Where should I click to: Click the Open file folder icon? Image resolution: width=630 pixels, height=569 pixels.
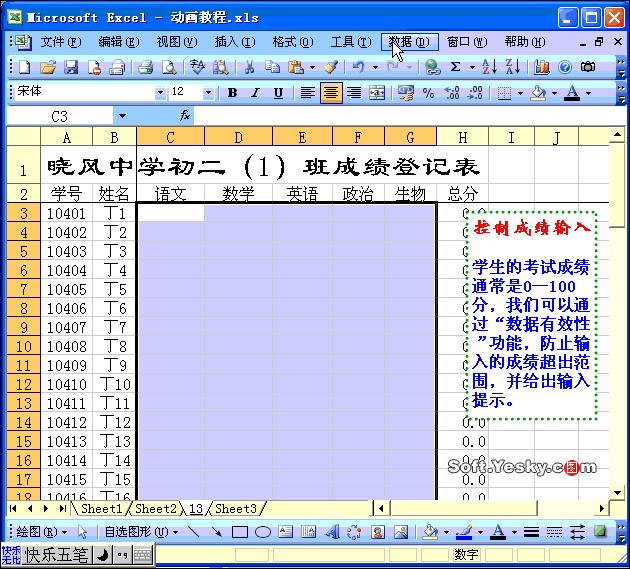pyautogui.click(x=48, y=68)
